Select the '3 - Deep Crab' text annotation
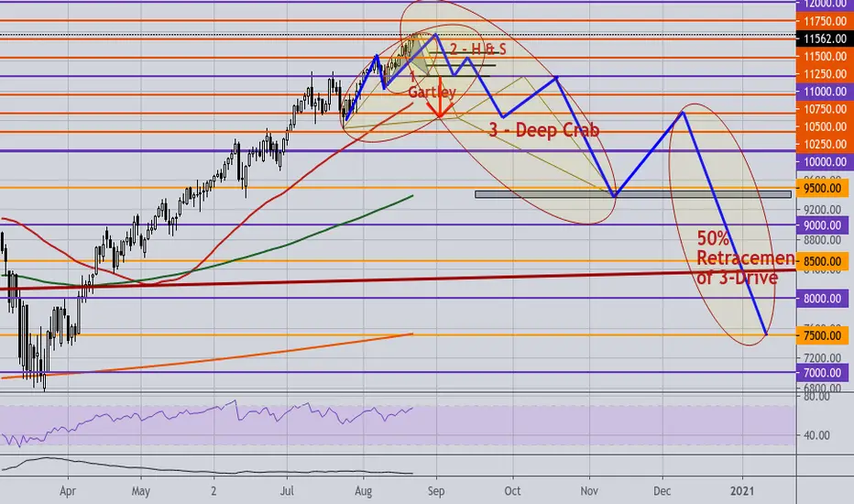Viewport: 854px width, 504px height. [x=544, y=130]
